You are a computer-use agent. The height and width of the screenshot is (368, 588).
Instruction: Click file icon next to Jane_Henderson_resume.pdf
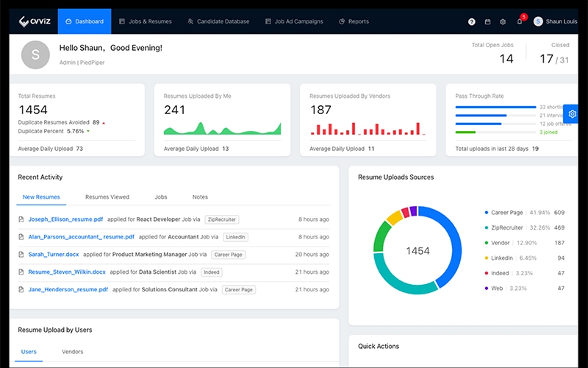(x=21, y=290)
